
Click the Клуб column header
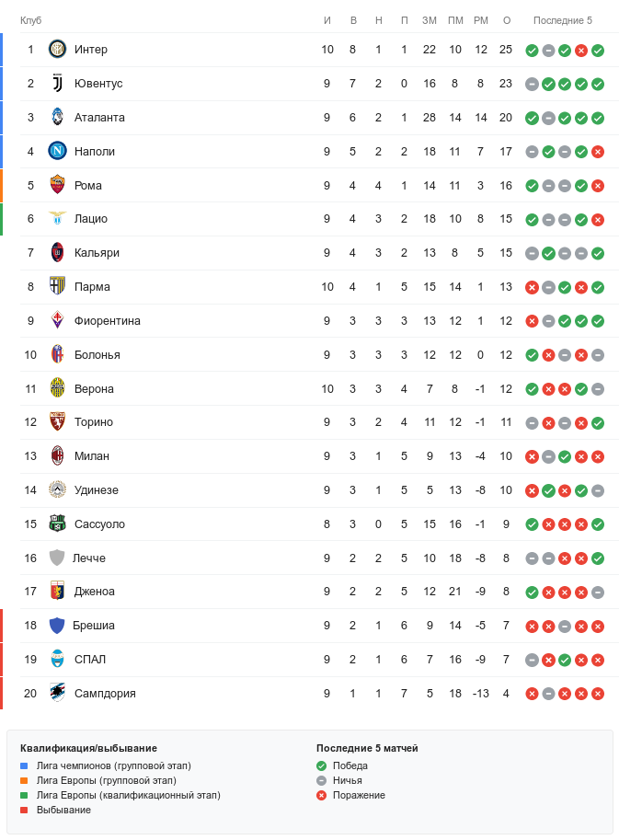[30, 20]
